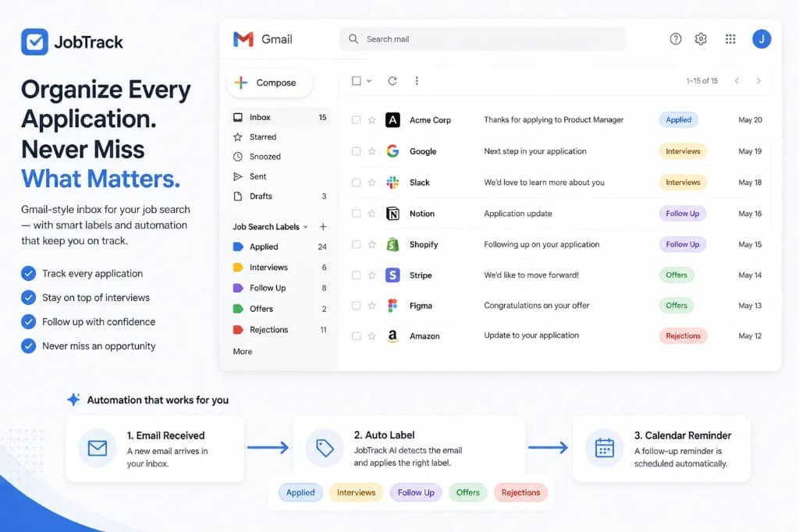The width and height of the screenshot is (799, 532).
Task: Click the Follow Up tag on Notion row
Action: (682, 214)
